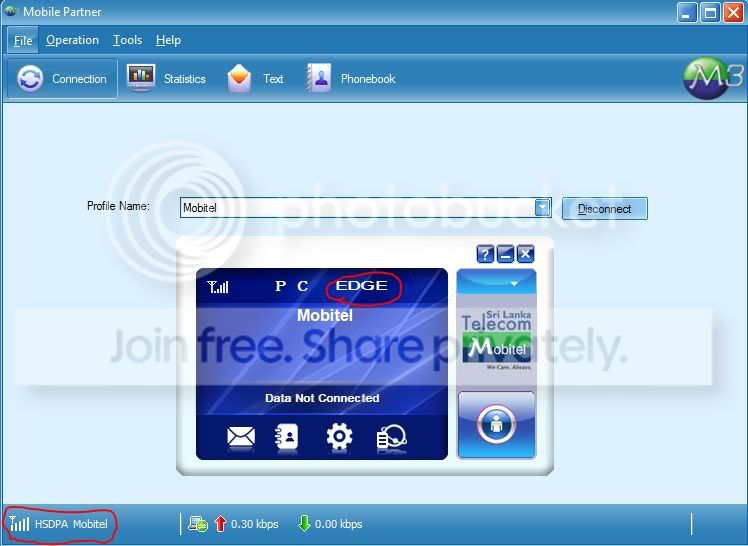Image resolution: width=748 pixels, height=546 pixels.
Task: Click the Disconnect button
Action: (604, 208)
